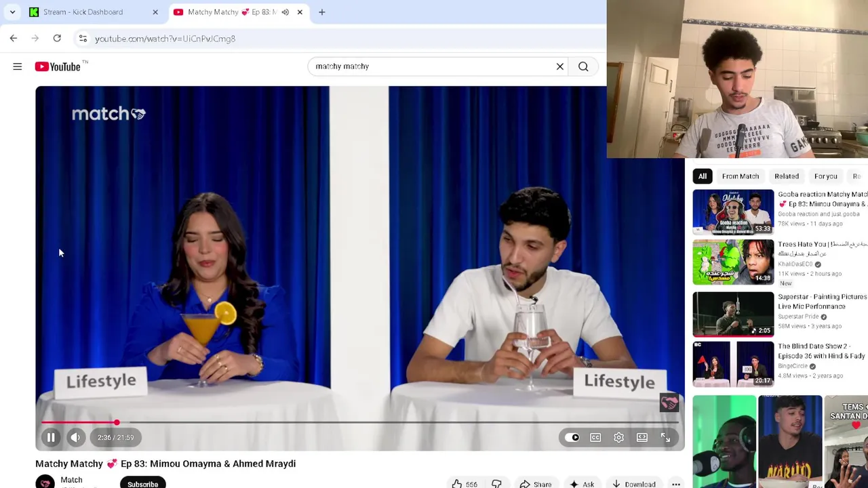
Task: Open The Blind Date Show 2 thumbnail
Action: tap(733, 364)
